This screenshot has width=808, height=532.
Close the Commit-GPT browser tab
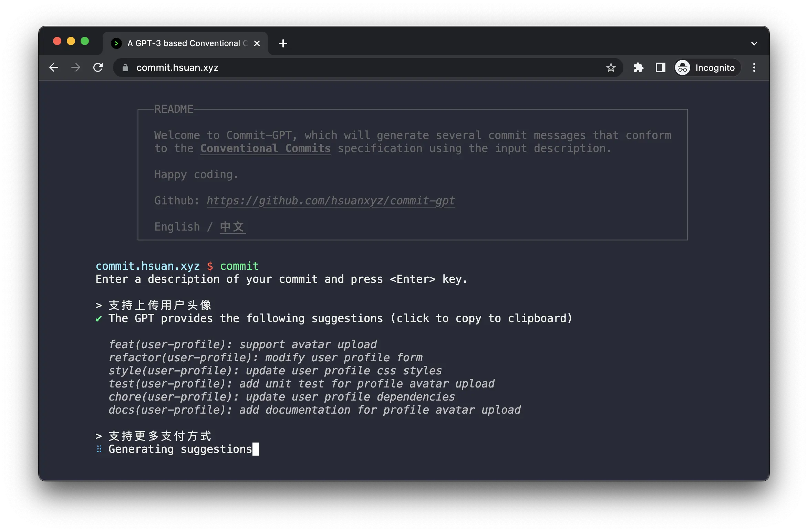257,43
